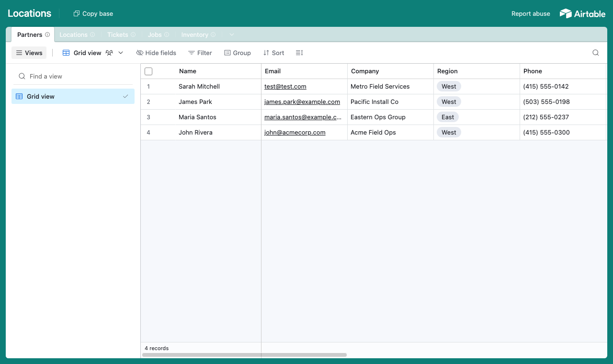Click the james.park@example.com email link
The height and width of the screenshot is (364, 613).
[302, 102]
